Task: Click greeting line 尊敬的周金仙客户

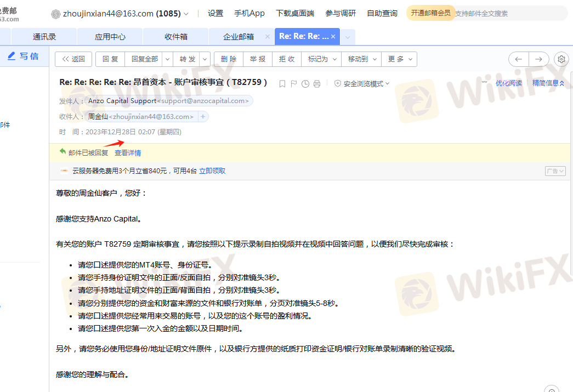Action: click(101, 194)
